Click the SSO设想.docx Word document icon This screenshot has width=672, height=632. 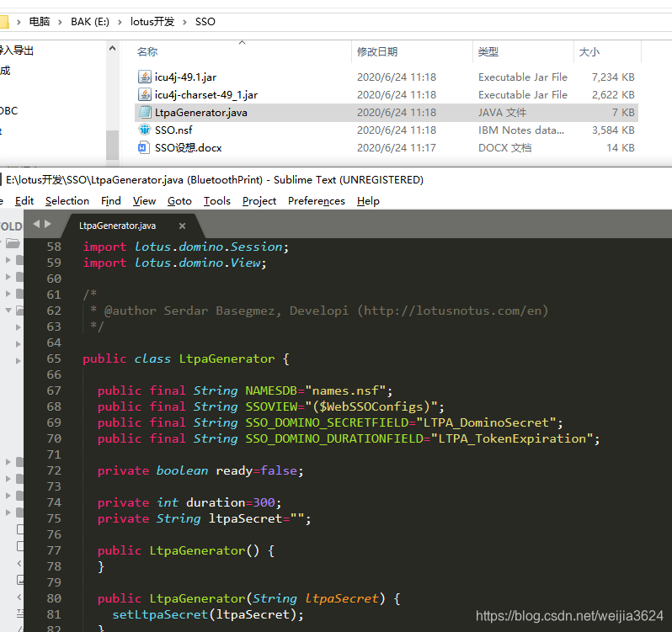coord(143,148)
